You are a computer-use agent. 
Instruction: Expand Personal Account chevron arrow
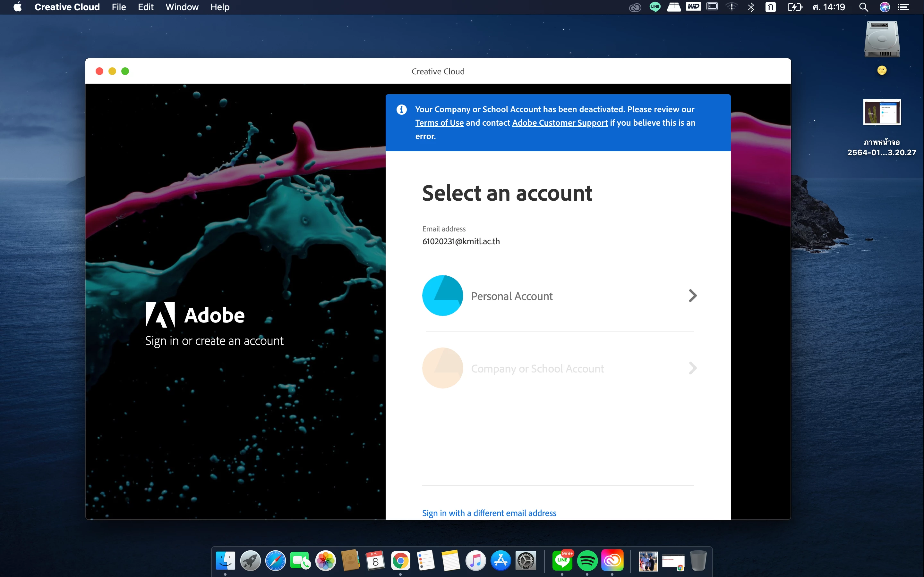tap(693, 295)
